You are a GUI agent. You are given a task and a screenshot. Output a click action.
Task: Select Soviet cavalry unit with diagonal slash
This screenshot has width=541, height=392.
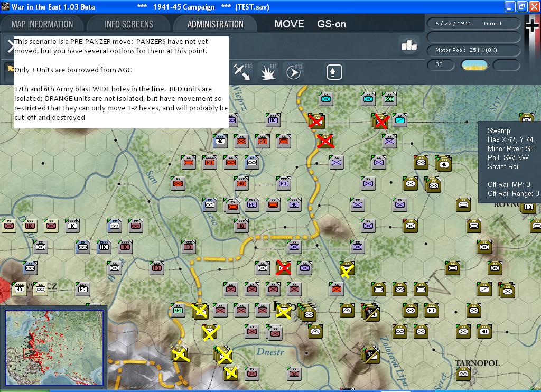pyautogui.click(x=484, y=289)
